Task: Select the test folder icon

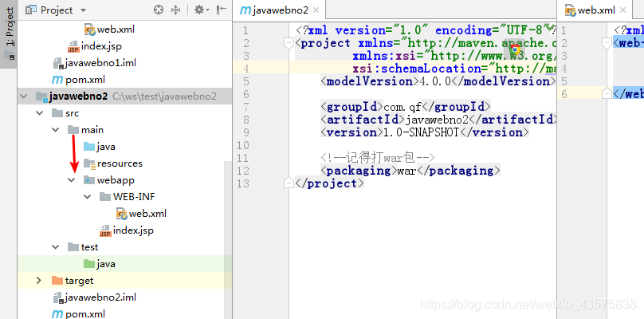Action: pos(73,247)
